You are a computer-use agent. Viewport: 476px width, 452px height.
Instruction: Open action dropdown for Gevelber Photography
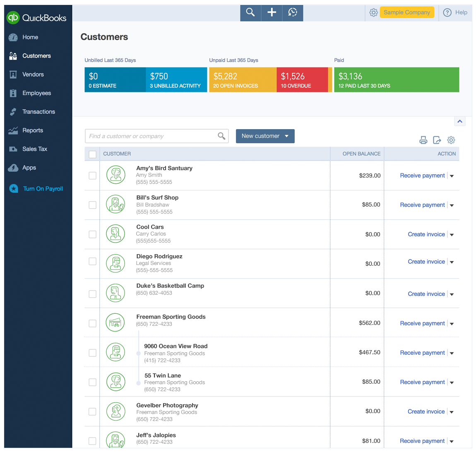coord(452,412)
